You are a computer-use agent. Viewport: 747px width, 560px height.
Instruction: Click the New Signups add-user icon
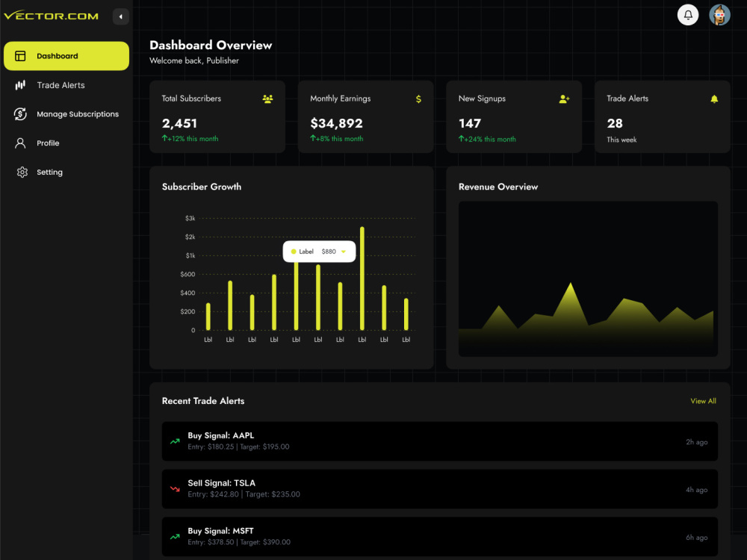(x=564, y=99)
